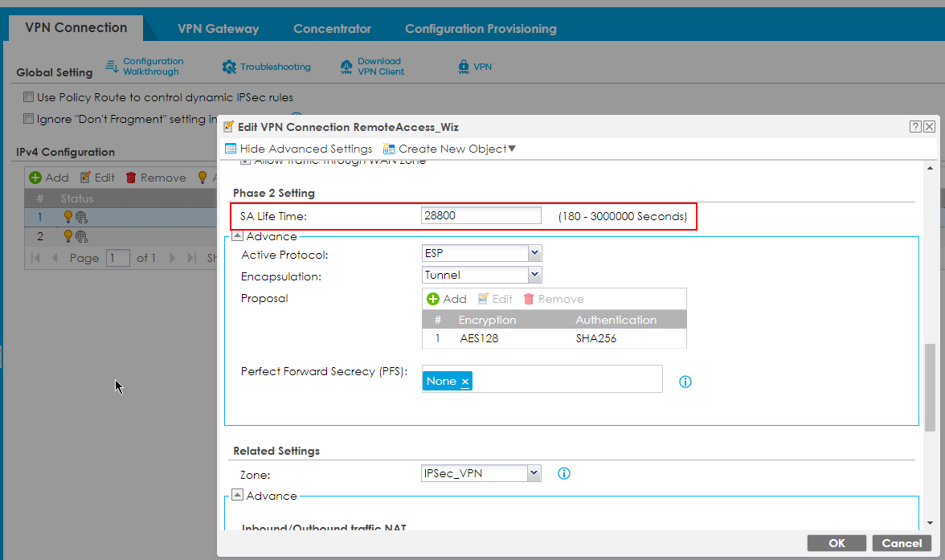Image resolution: width=945 pixels, height=560 pixels.
Task: Toggle Ignore Don't Fragment setting checkbox
Action: [x=29, y=119]
